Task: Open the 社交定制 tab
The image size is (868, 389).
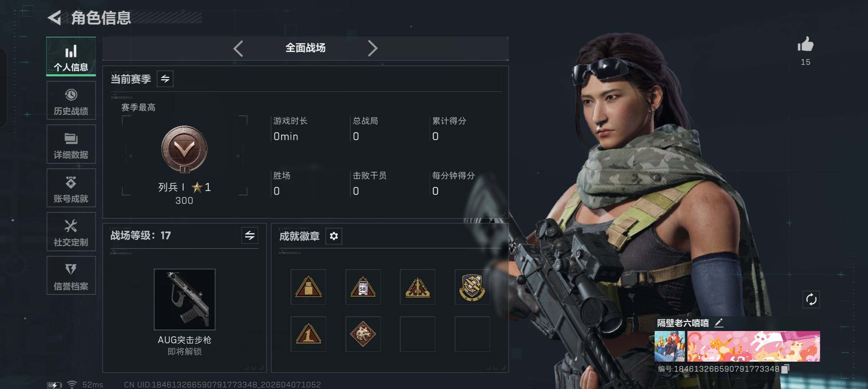Action: (71, 232)
